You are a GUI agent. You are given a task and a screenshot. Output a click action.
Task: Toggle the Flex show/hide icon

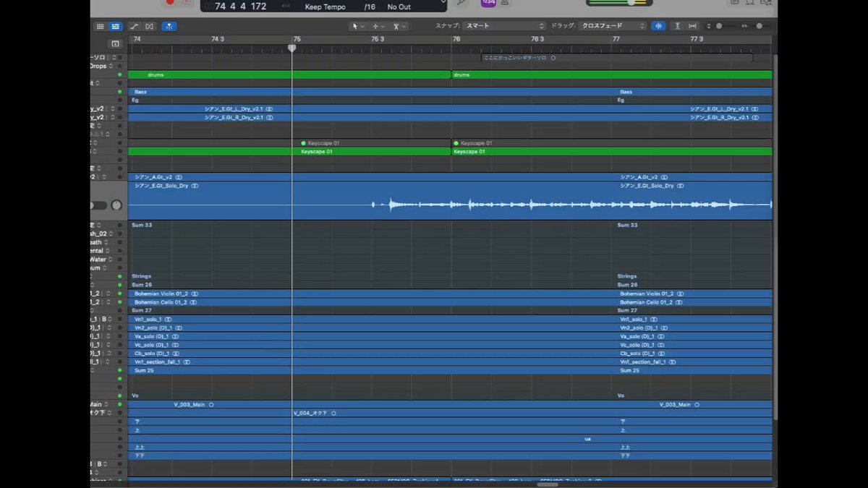149,26
